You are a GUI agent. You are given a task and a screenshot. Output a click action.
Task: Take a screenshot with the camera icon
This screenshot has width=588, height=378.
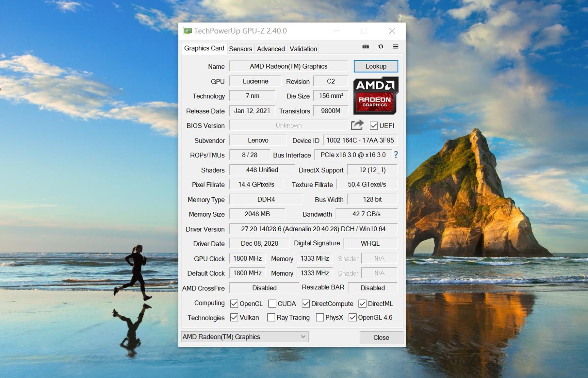(366, 47)
